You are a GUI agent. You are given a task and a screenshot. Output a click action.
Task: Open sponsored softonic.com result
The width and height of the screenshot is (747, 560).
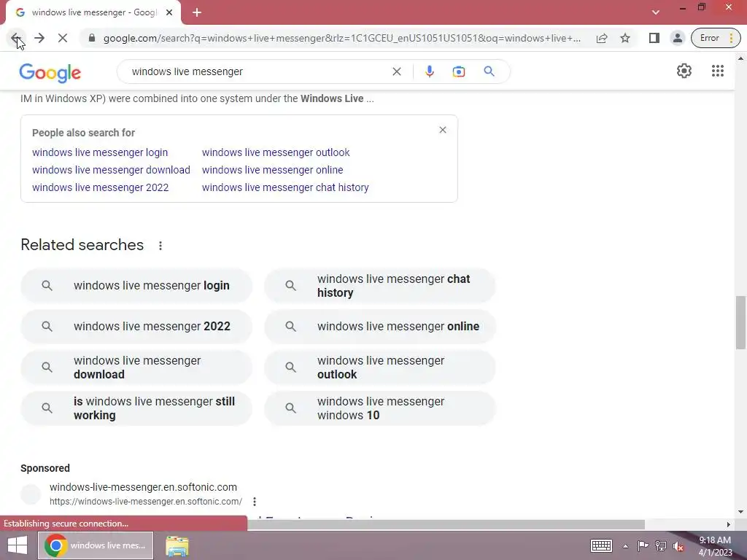click(144, 487)
